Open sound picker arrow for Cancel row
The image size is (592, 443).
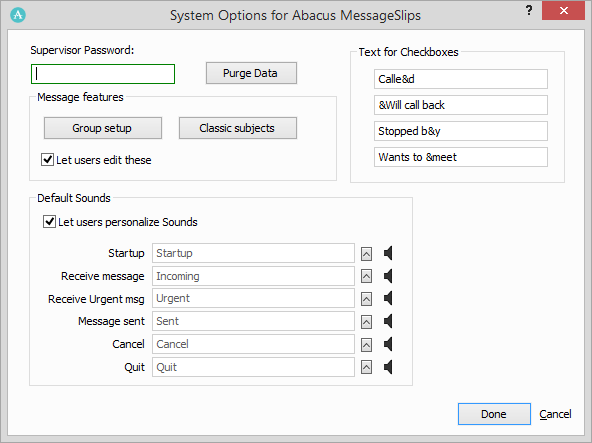(x=366, y=344)
